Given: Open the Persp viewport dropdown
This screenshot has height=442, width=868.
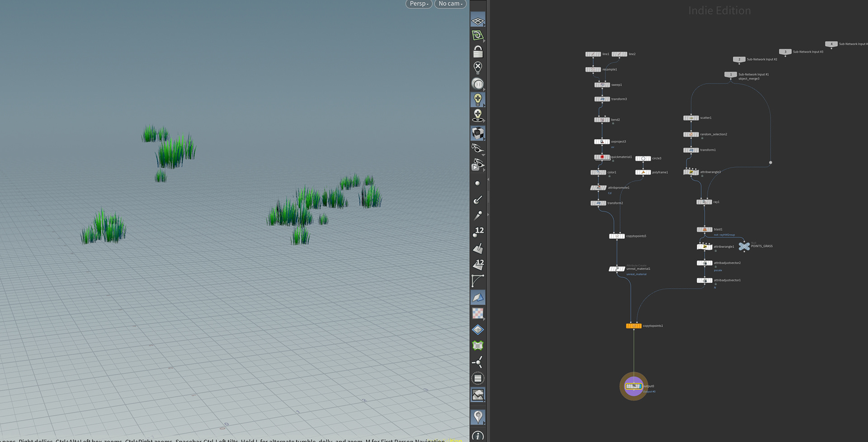Looking at the screenshot, I should click(419, 4).
